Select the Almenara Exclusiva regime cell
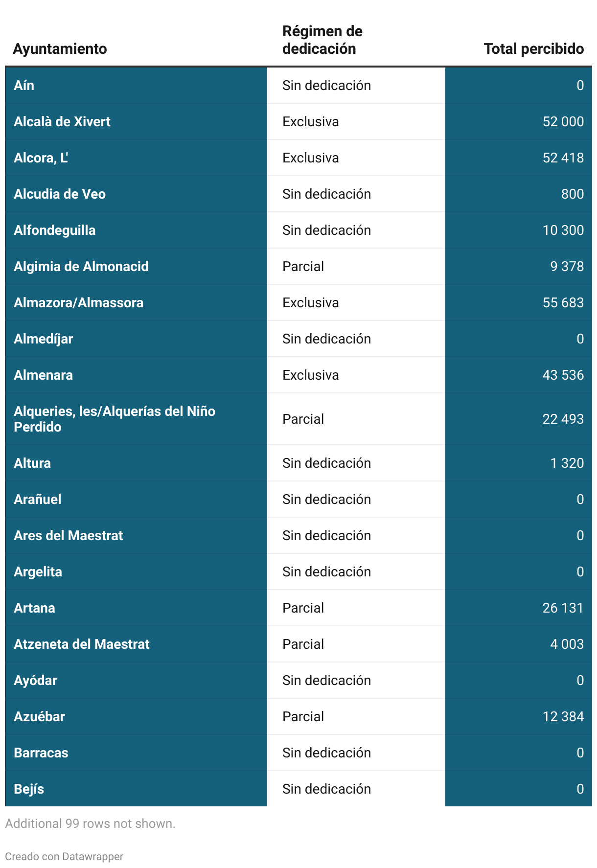This screenshot has width=597, height=868. [x=356, y=375]
